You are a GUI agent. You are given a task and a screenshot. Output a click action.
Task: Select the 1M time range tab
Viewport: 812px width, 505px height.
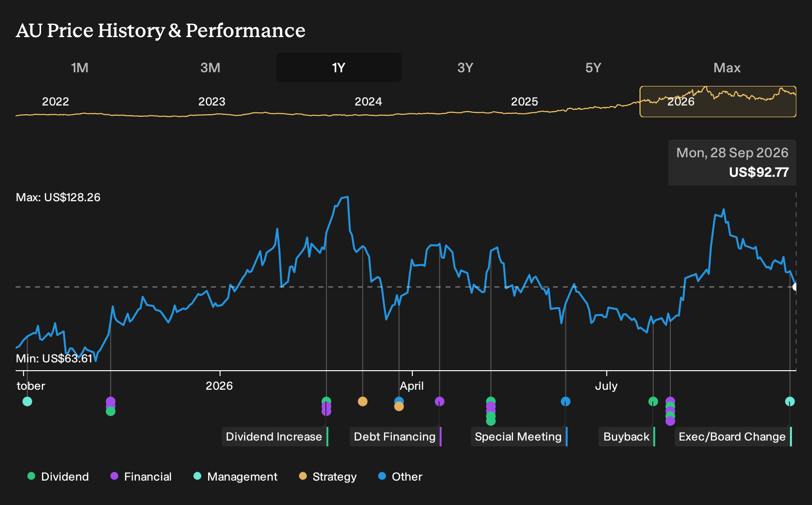80,67
